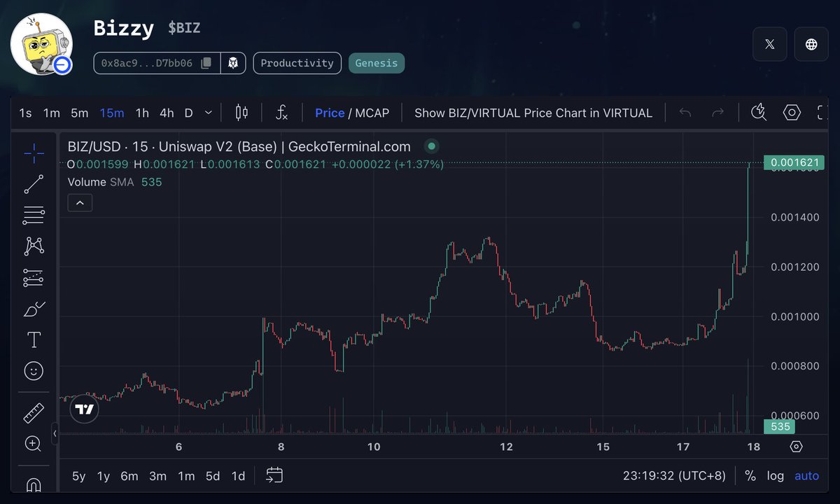Open Bizzy's X profile link
This screenshot has height=504, width=840.
coord(770,44)
